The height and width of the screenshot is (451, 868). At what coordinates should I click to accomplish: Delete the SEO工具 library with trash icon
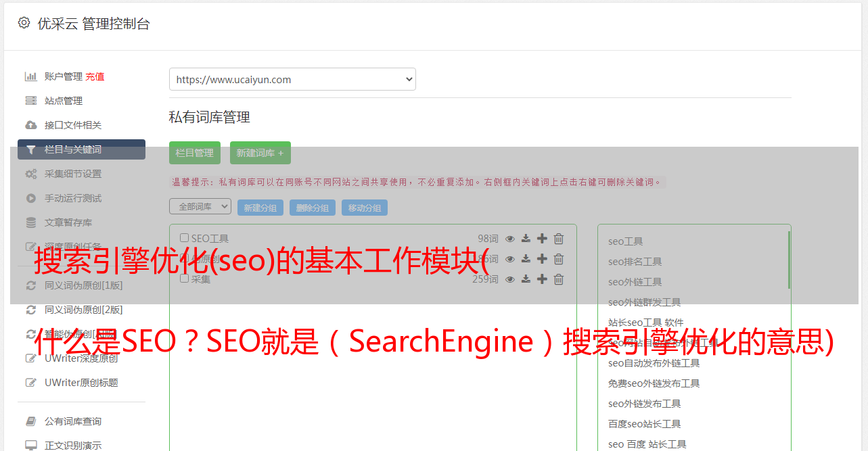[559, 239]
